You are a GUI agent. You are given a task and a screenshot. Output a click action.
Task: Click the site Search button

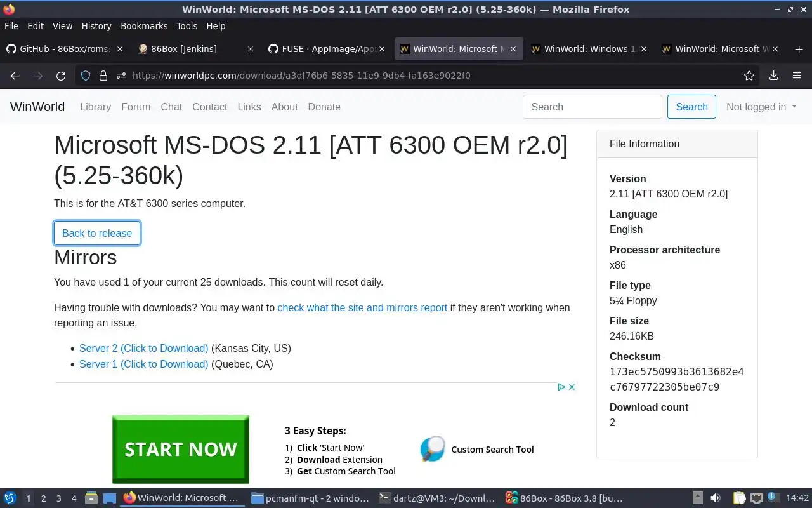[691, 107]
